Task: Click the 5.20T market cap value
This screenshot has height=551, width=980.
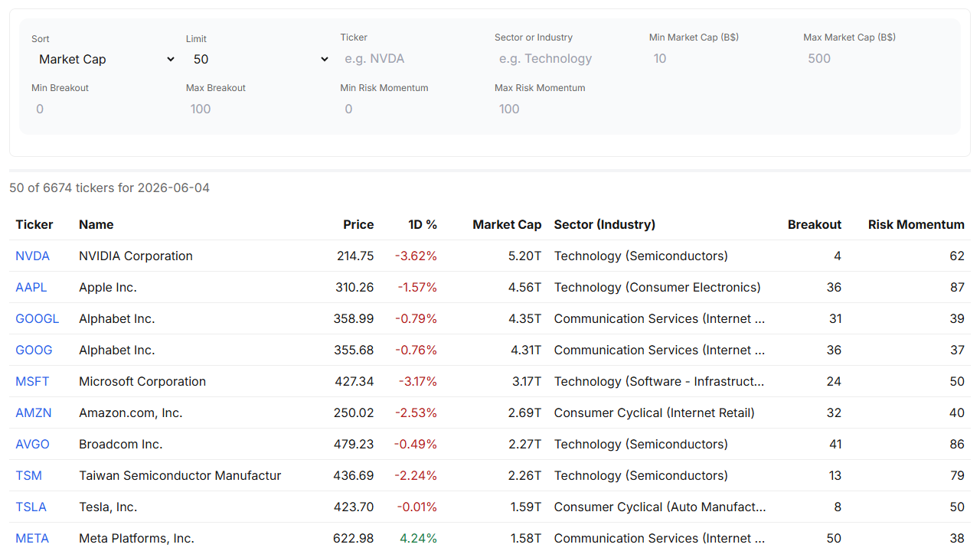Action: pos(524,256)
